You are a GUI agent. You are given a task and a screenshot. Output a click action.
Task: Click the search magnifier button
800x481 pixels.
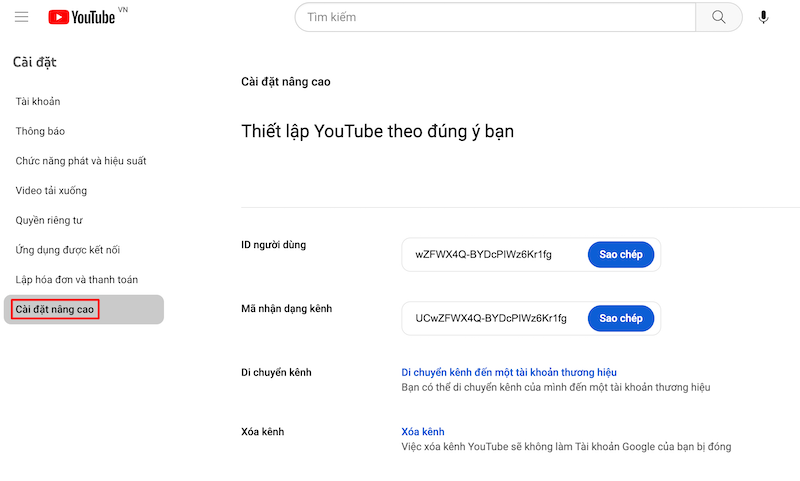pyautogui.click(x=718, y=17)
